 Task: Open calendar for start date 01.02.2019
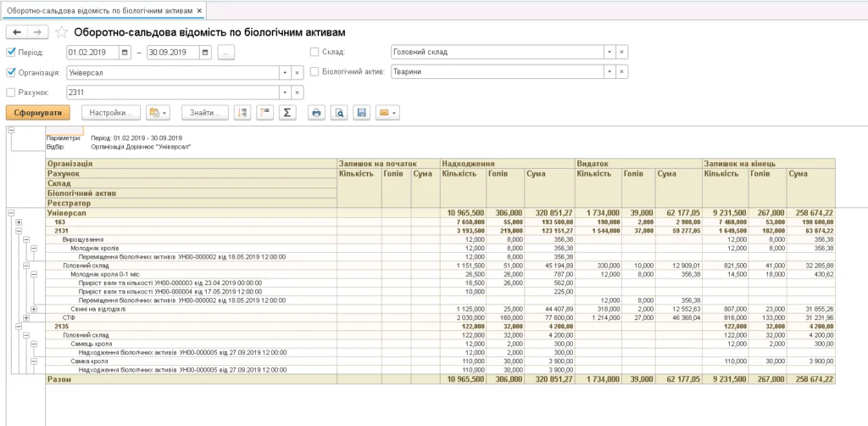coord(125,53)
